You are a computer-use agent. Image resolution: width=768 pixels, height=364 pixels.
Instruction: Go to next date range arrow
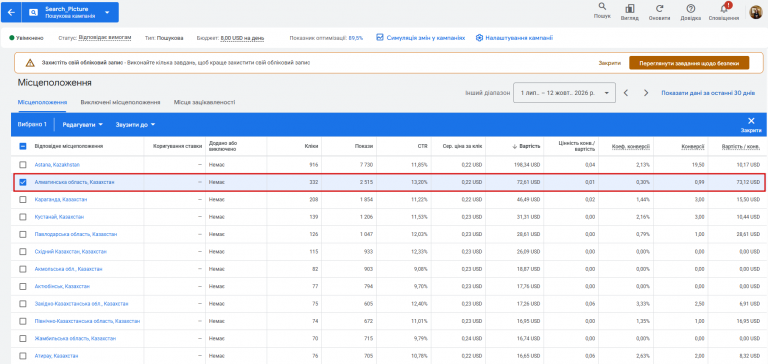pyautogui.click(x=646, y=93)
